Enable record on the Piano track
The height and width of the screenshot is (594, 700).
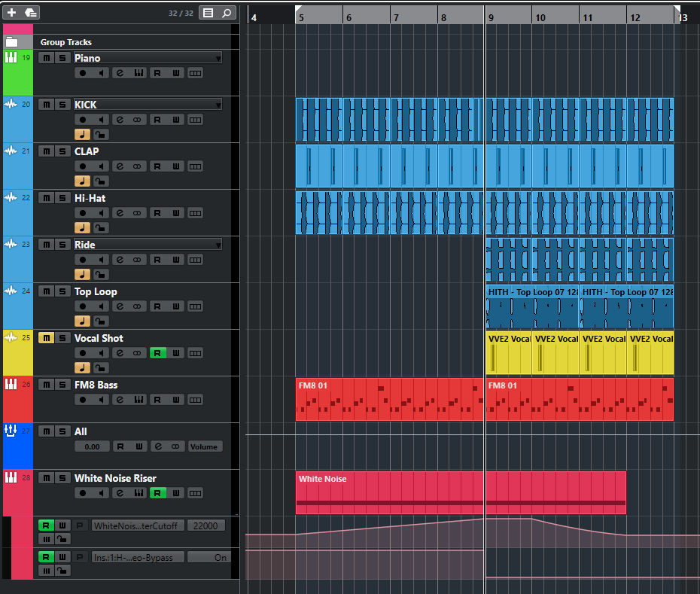pyautogui.click(x=83, y=73)
